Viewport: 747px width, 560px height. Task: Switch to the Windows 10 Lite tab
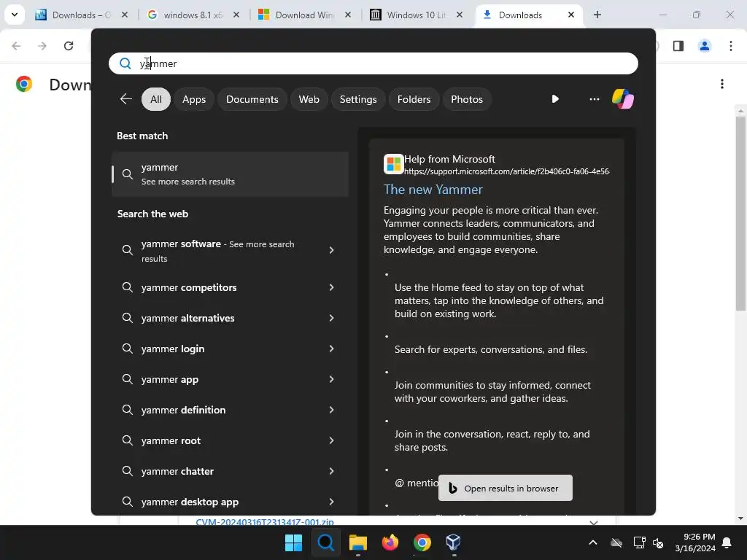pyautogui.click(x=416, y=15)
